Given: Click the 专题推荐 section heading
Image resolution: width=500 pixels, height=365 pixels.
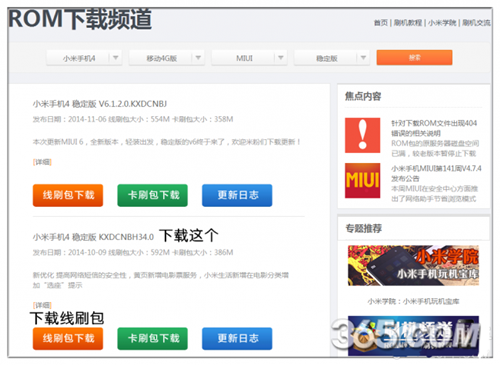Looking at the screenshot, I should click(x=364, y=228).
